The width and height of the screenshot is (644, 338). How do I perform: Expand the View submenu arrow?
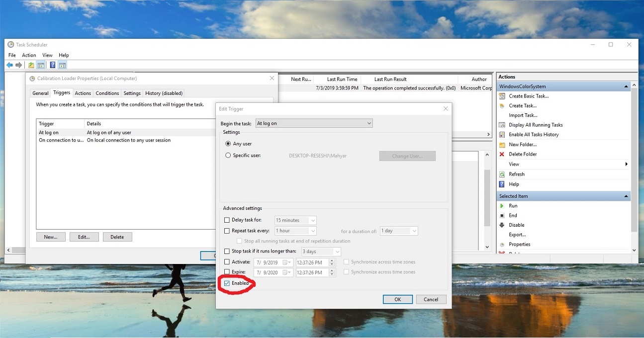coord(626,164)
